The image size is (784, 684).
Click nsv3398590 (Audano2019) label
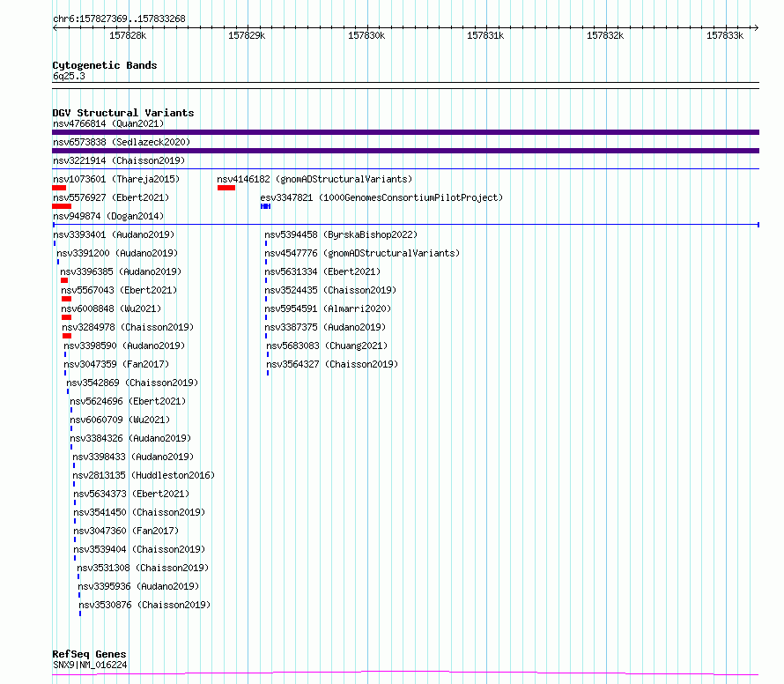pos(124,346)
